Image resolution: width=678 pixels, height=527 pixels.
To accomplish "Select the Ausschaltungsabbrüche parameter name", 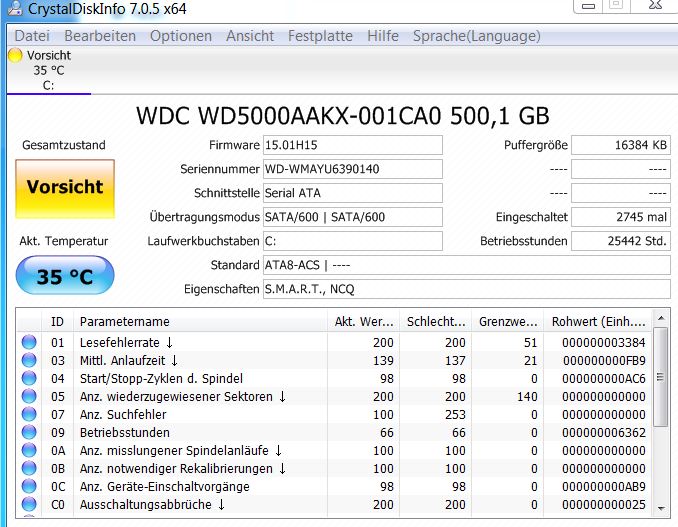I will click(x=146, y=505).
